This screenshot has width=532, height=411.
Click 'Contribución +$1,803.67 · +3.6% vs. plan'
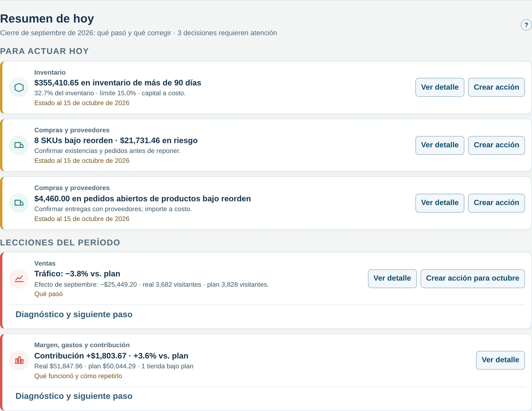(x=111, y=356)
